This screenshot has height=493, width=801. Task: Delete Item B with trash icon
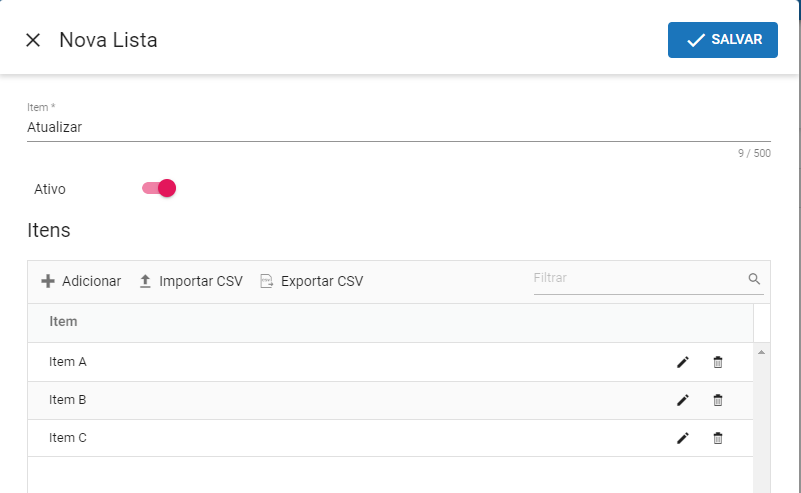click(x=718, y=400)
